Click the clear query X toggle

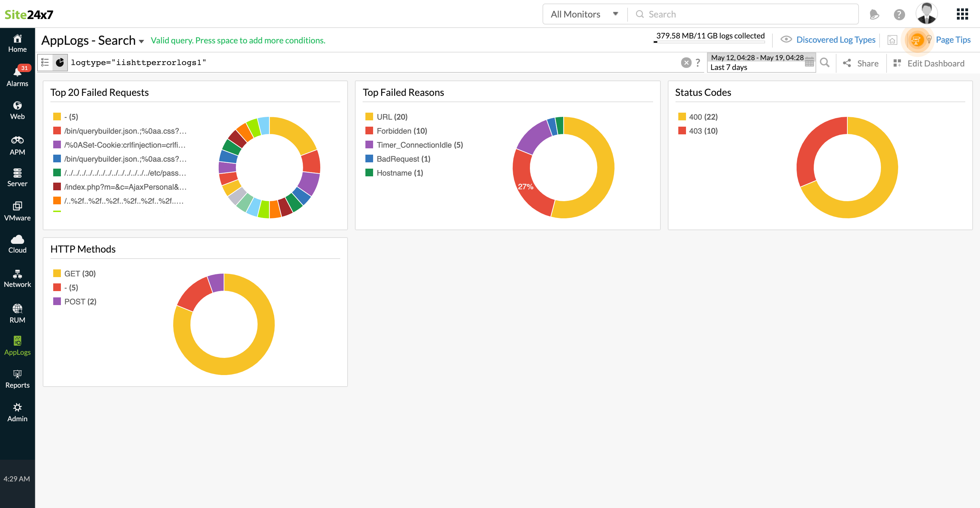click(686, 63)
